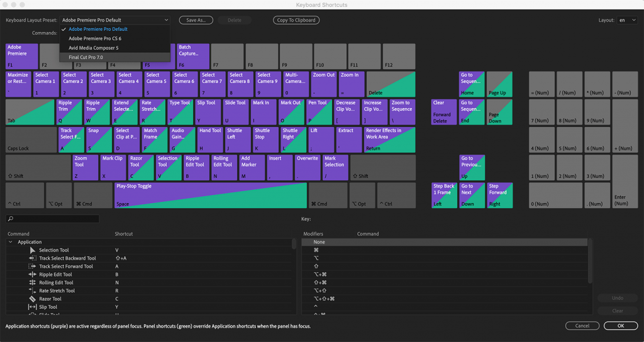Select the Page Up key
This screenshot has width=644, height=342.
pos(499,84)
